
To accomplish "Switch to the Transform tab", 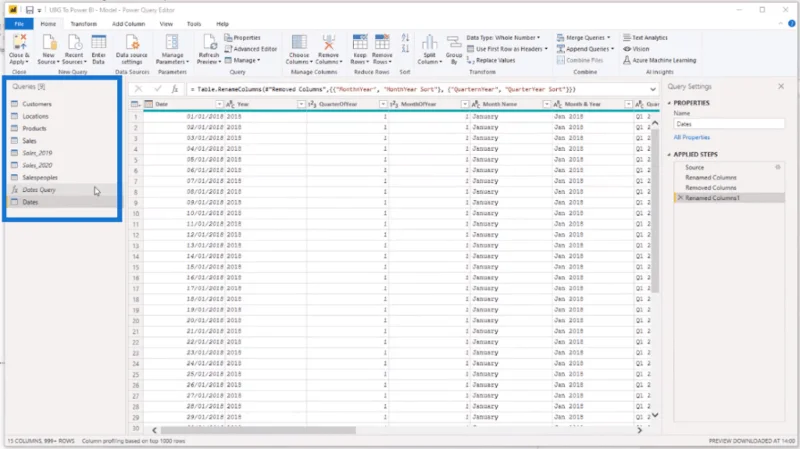I will [x=83, y=24].
